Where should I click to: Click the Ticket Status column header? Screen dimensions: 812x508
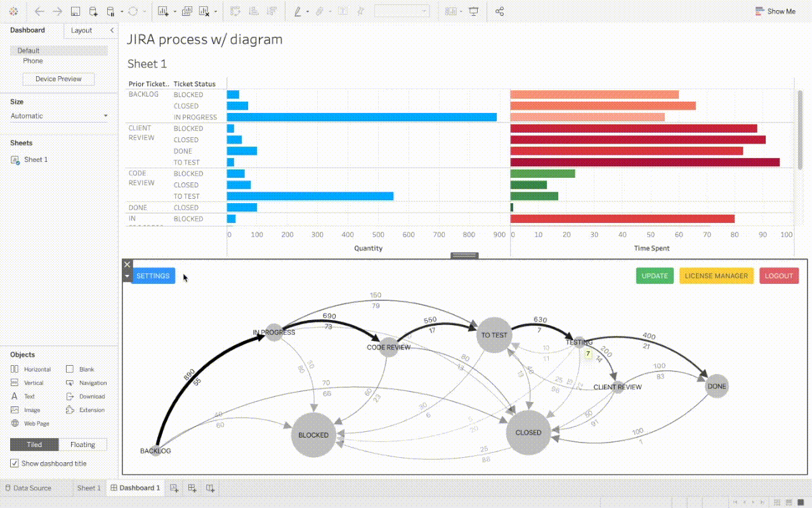pyautogui.click(x=195, y=84)
